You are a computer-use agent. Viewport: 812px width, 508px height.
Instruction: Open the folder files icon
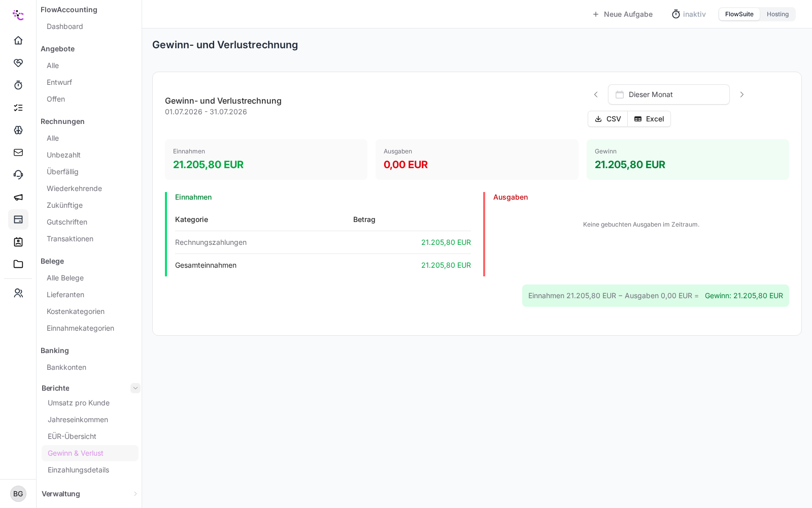18,264
